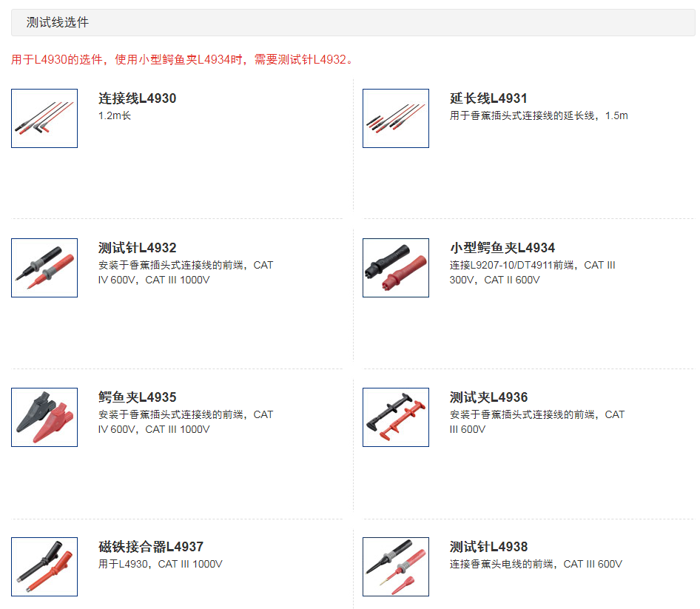Click the 连接线L4930 product image
Screen dimensions: 700x609
44,118
